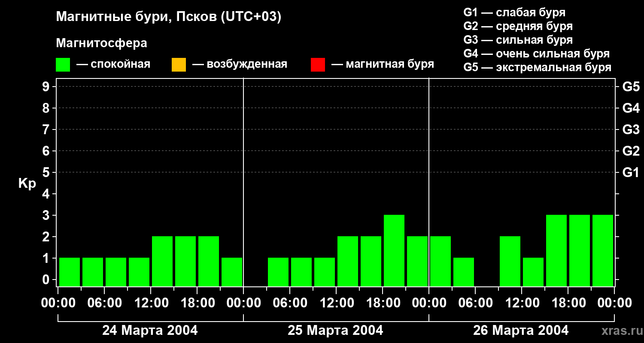Viewport: 644px width, 343px height.
Task: Click the 'Магнитосфера' legend heading
Action: pyautogui.click(x=101, y=43)
